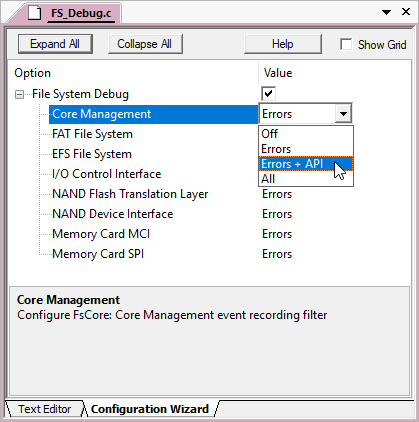The width and height of the screenshot is (419, 422).
Task: Click the Collapse All button
Action: coord(145,44)
